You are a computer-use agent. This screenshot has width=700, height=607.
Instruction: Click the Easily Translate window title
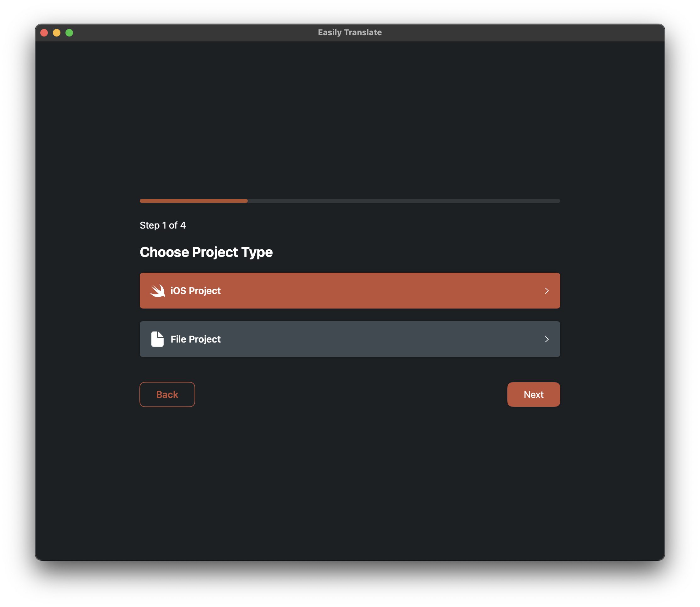(x=349, y=32)
